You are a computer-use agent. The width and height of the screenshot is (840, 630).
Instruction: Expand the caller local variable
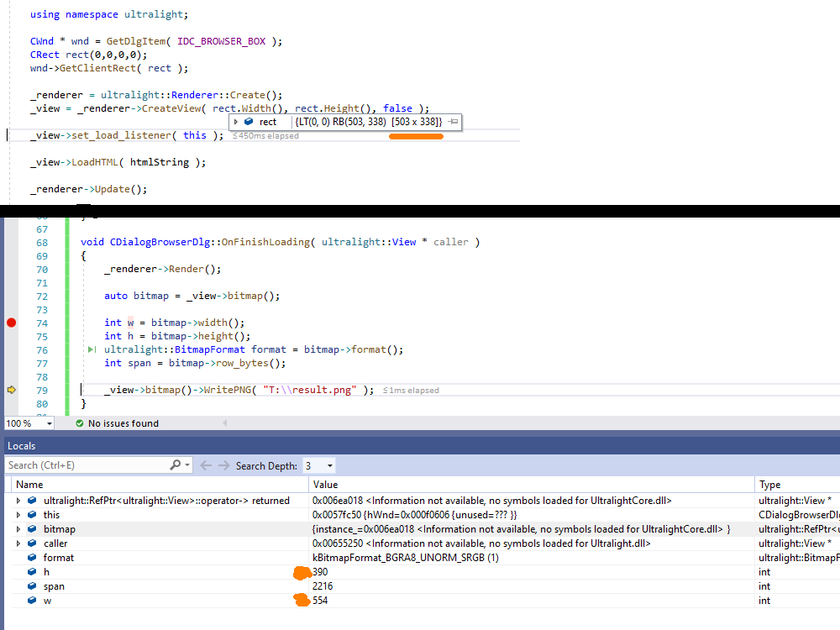18,543
